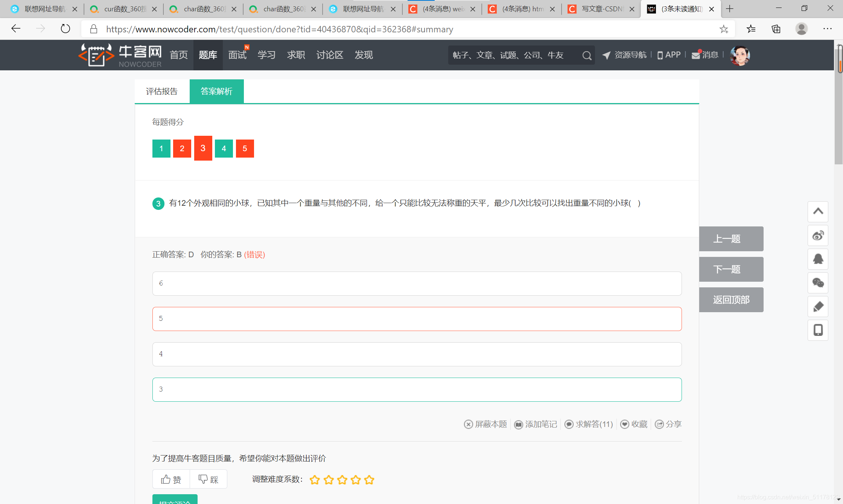Set difficulty to three stars

(342, 480)
